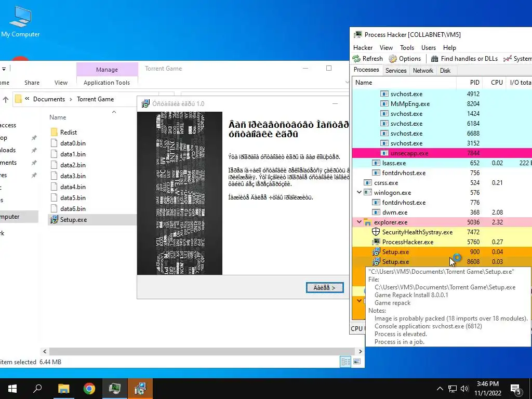Viewport: 532px width, 399px height.
Task: Click Torrent Game in the address path
Action: 96,99
